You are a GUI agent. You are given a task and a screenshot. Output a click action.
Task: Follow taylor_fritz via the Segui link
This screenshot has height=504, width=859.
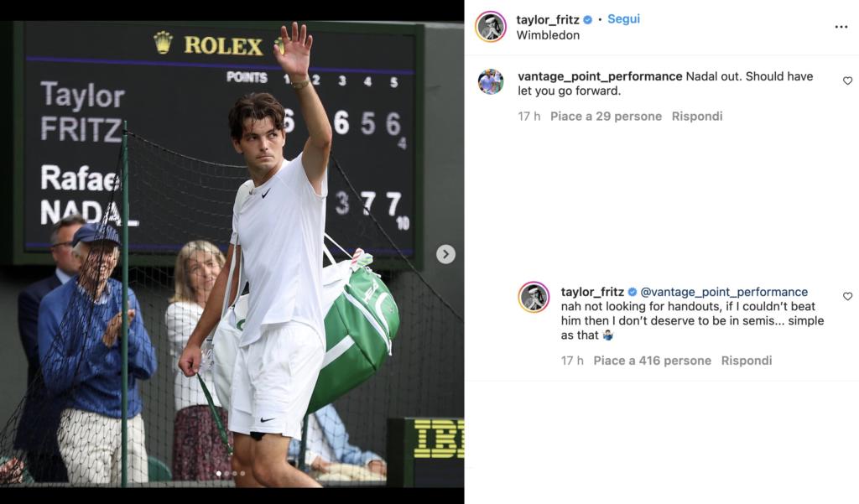[623, 19]
